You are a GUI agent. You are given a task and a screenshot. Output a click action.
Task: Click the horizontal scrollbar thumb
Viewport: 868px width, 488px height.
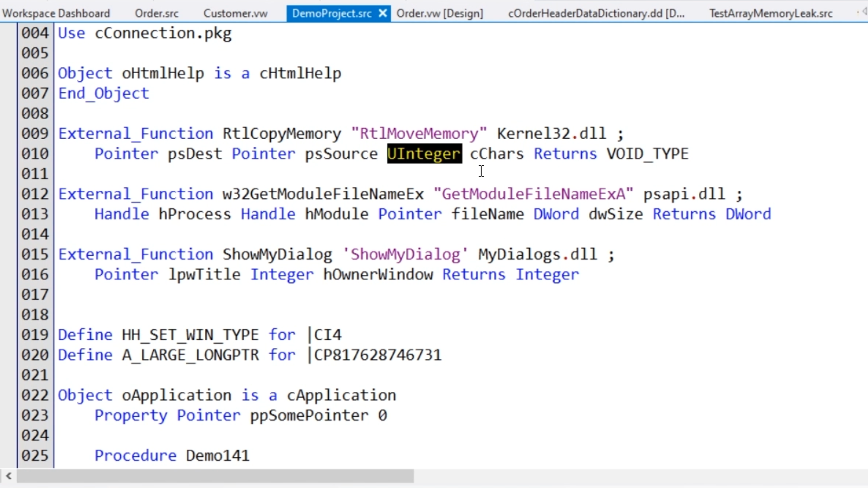pos(215,475)
